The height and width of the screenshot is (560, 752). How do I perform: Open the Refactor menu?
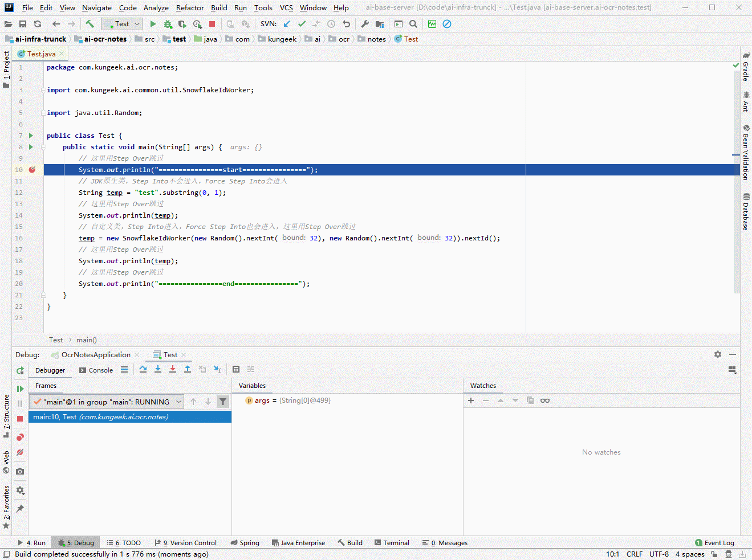pyautogui.click(x=189, y=8)
